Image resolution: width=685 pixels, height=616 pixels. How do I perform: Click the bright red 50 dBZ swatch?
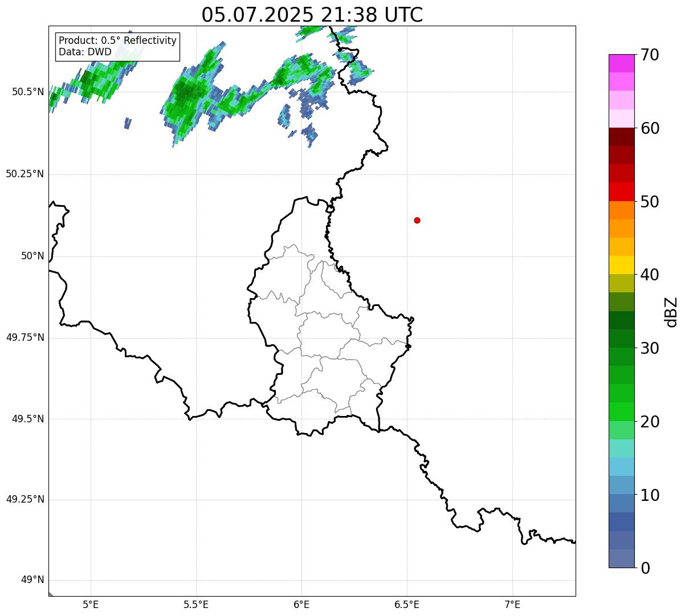(622, 192)
